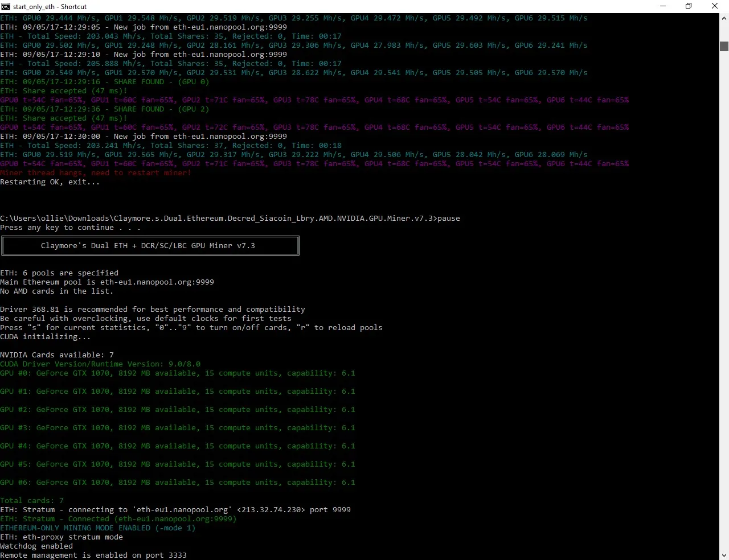Image resolution: width=729 pixels, height=560 pixels.
Task: Click the 'Main Ethereum pool is eth-eu1.nanopool.org:9999' line
Action: point(107,282)
